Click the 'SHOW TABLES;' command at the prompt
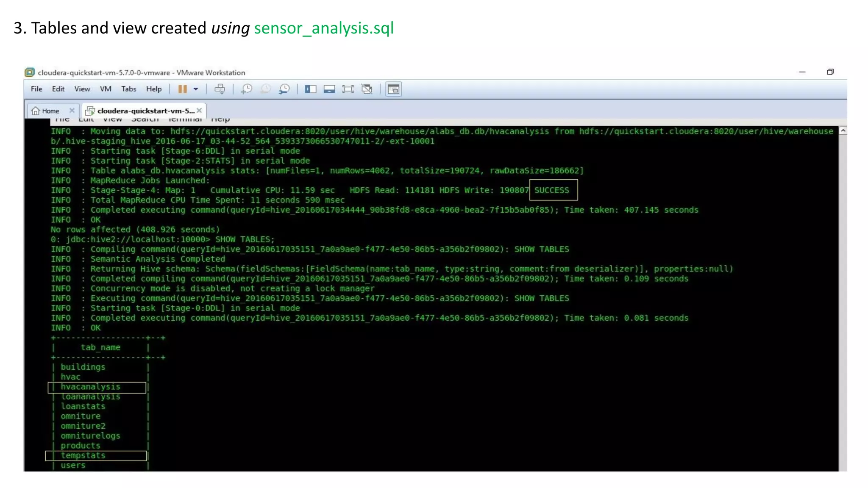 click(x=245, y=239)
